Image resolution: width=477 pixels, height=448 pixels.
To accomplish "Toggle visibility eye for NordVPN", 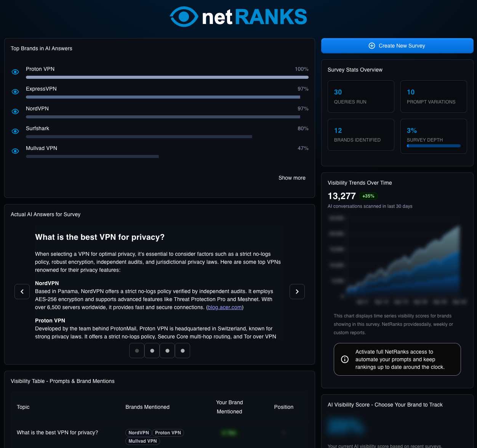I will (15, 112).
